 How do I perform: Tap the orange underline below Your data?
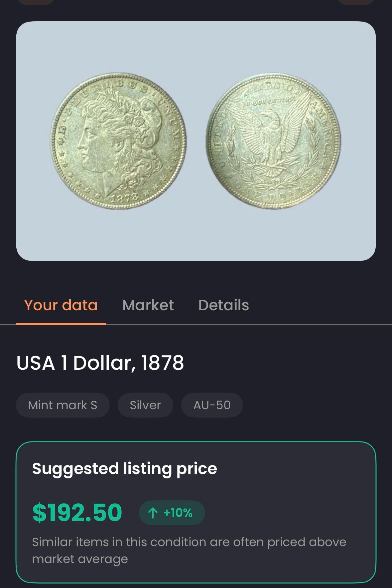click(x=61, y=324)
